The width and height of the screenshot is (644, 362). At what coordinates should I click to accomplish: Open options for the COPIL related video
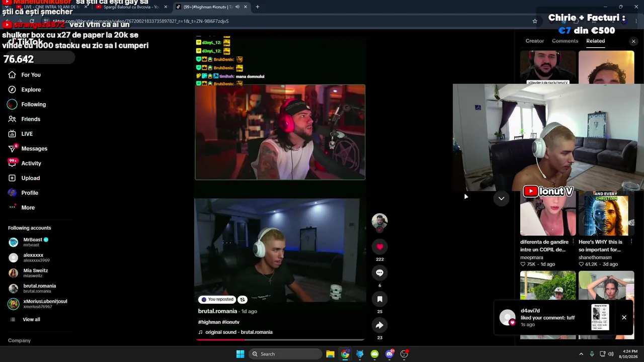tap(573, 242)
